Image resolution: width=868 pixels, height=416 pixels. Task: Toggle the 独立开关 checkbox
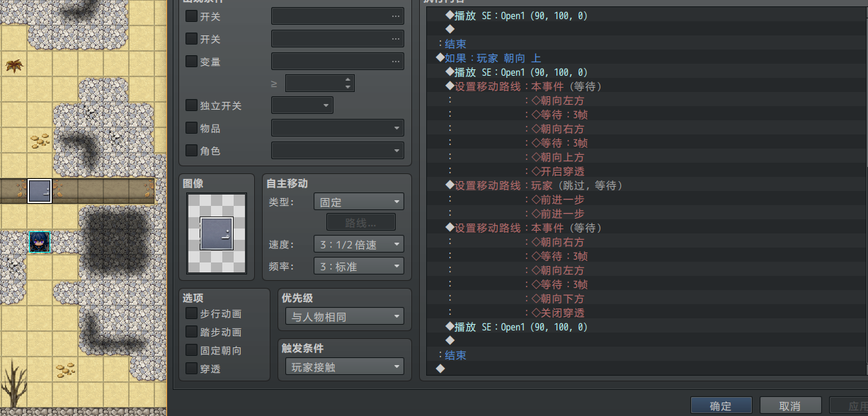pyautogui.click(x=191, y=105)
